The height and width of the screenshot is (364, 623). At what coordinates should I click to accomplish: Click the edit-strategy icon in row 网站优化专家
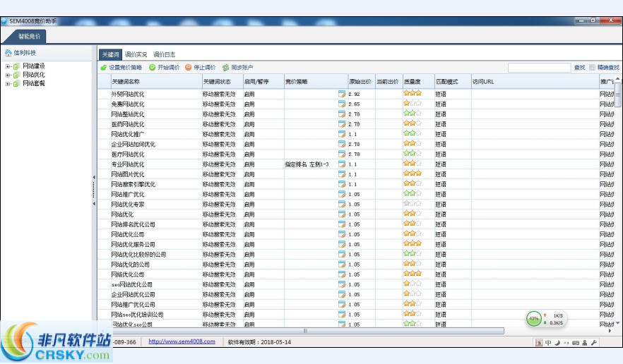point(342,204)
